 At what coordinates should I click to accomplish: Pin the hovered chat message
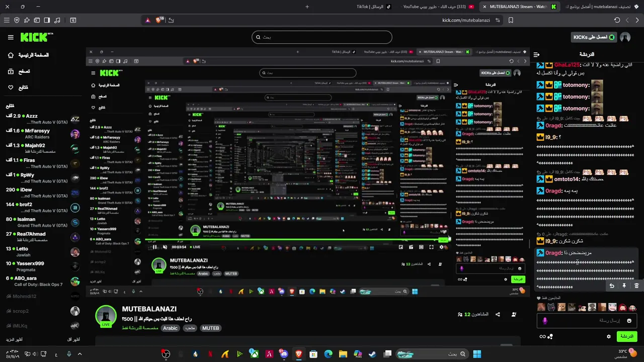coord(624,286)
